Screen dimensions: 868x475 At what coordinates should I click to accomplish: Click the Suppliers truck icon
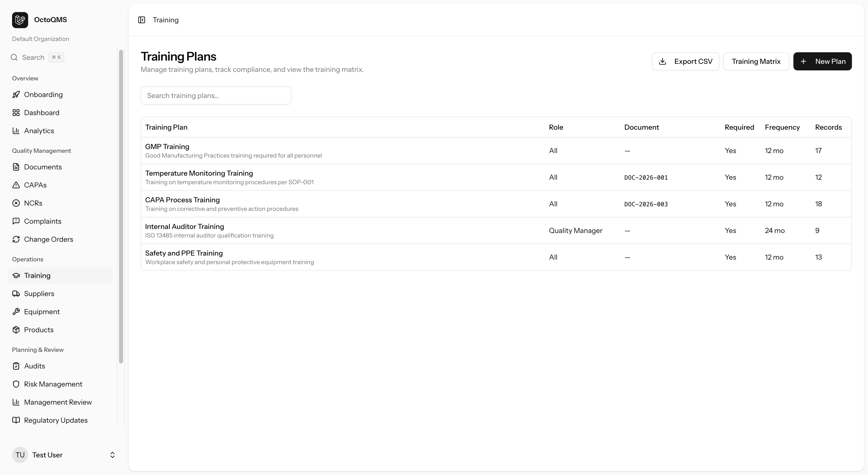tap(16, 294)
